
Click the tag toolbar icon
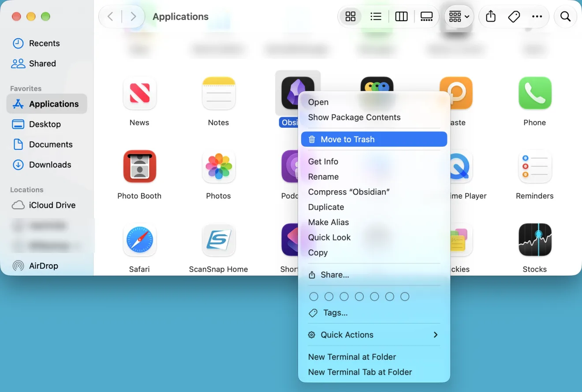[514, 17]
